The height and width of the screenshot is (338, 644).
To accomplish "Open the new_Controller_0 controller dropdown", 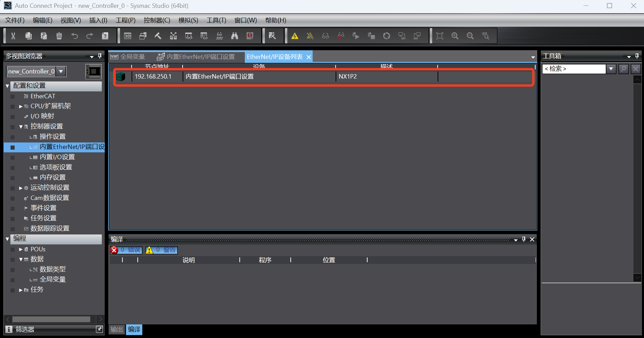I will click(x=61, y=71).
